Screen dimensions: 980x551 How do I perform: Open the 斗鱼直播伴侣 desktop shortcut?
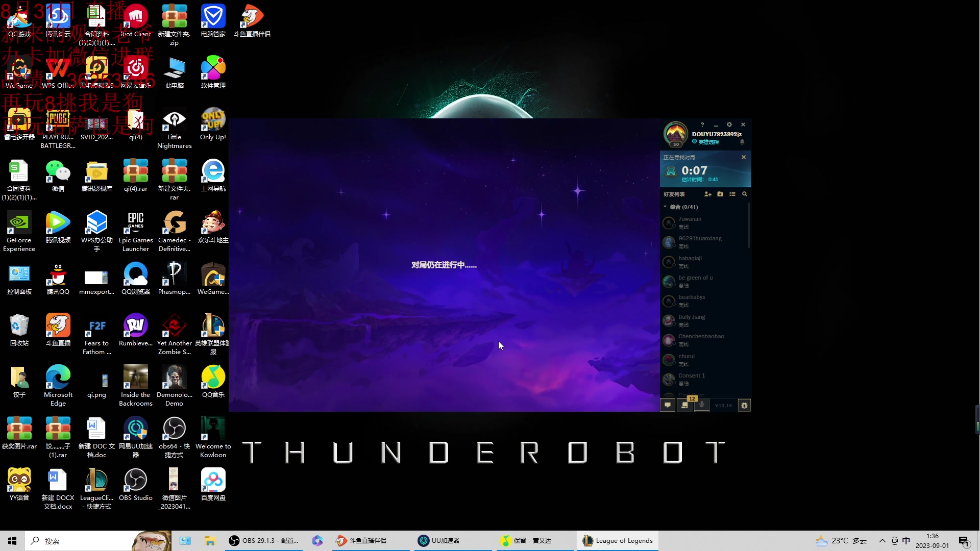point(252,21)
